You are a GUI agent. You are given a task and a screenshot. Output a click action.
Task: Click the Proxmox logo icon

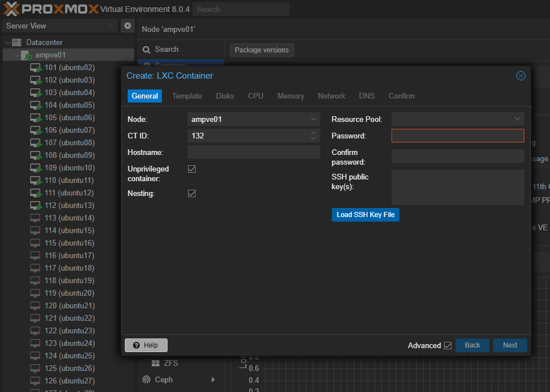pos(13,9)
